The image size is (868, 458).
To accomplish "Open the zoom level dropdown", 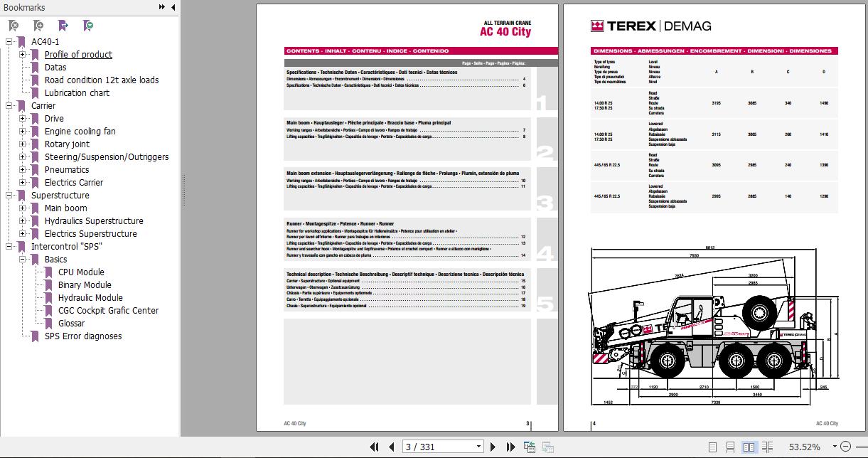I will (835, 447).
